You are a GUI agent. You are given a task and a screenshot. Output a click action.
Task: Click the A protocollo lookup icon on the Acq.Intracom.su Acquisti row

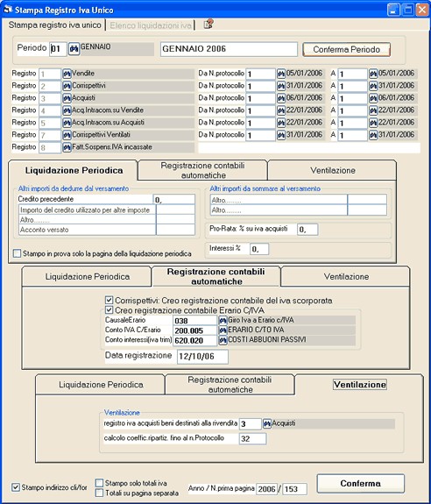[373, 123]
